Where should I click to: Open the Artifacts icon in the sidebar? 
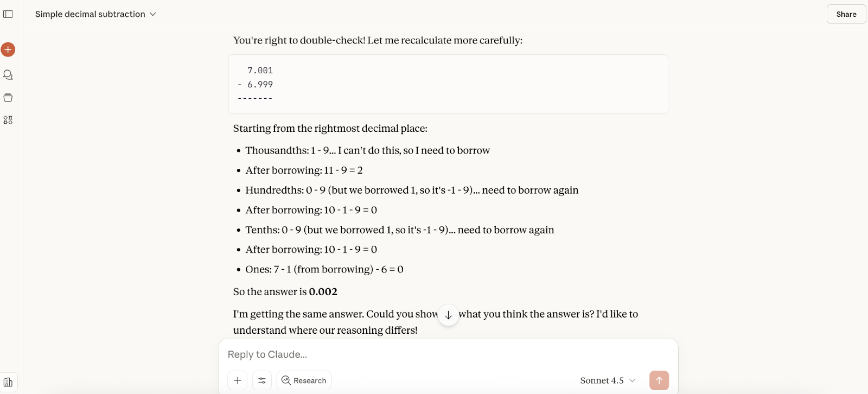tap(8, 120)
